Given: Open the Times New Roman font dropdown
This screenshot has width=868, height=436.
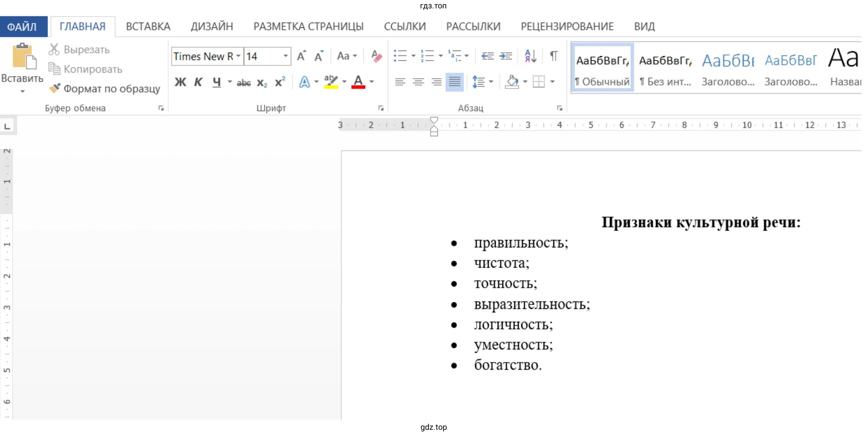Looking at the screenshot, I should click(x=238, y=56).
